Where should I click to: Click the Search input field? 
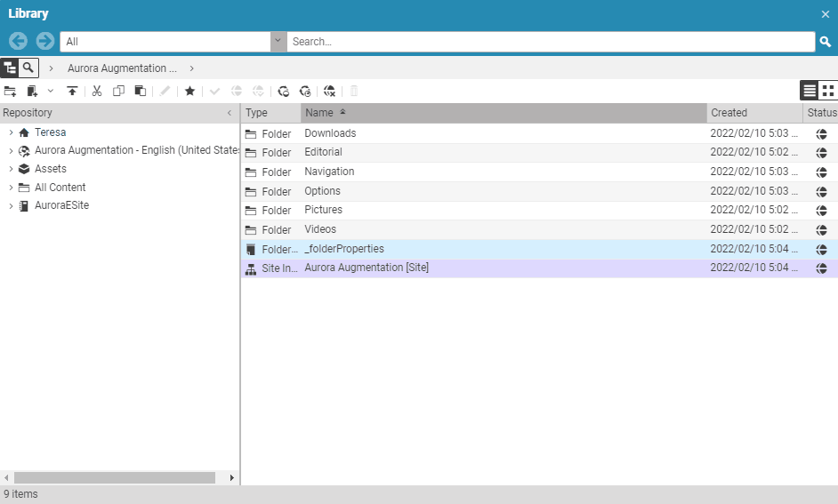click(x=550, y=42)
